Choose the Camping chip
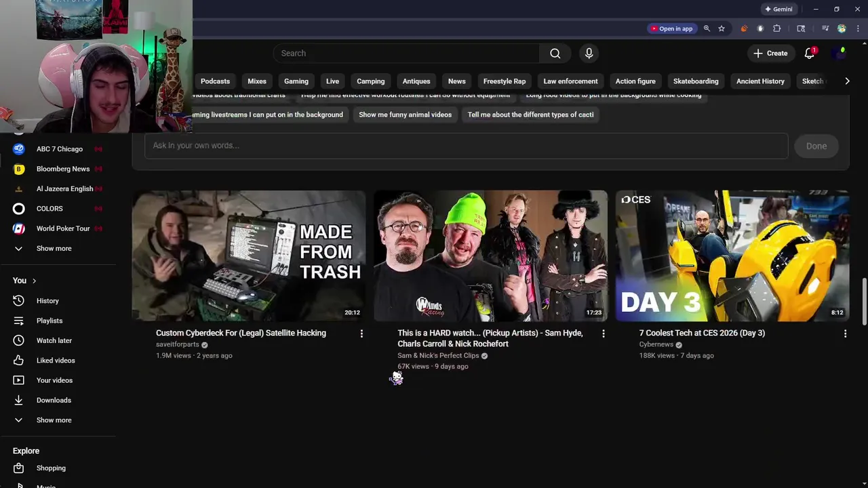Viewport: 868px width, 488px height. 371,81
